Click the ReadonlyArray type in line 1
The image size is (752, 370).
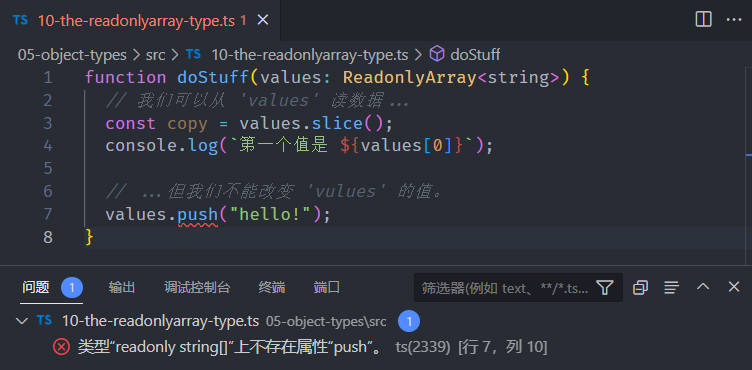(x=409, y=77)
